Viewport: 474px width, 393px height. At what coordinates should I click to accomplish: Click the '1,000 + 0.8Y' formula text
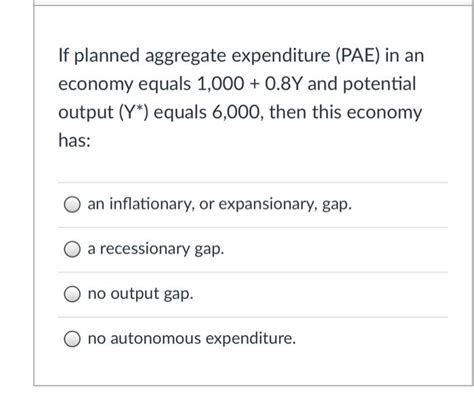pos(250,84)
